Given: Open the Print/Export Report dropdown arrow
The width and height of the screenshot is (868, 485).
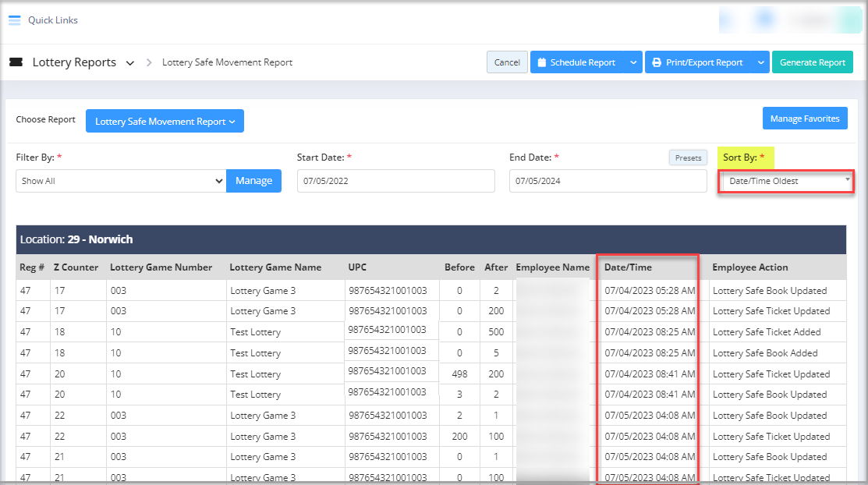Looking at the screenshot, I should [760, 62].
